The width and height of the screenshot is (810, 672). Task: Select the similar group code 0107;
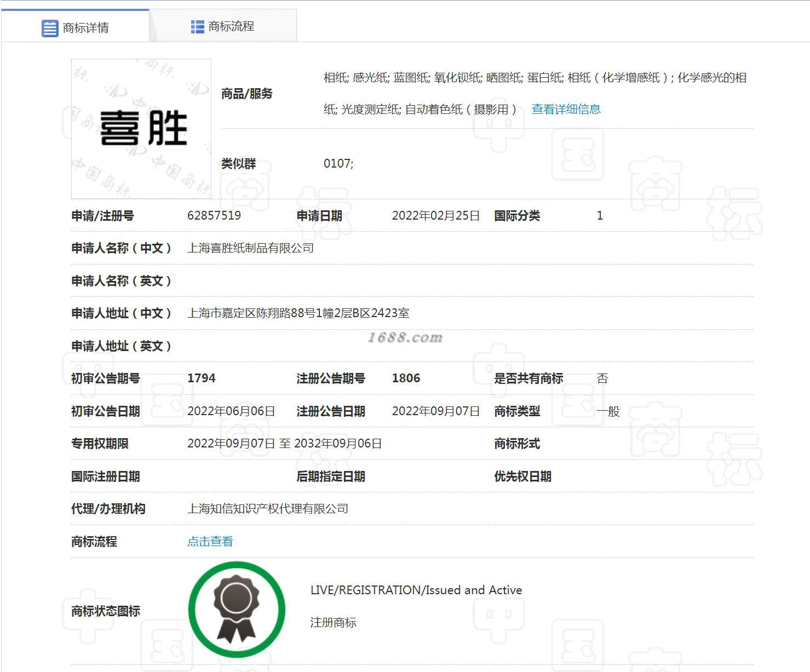pos(338,163)
